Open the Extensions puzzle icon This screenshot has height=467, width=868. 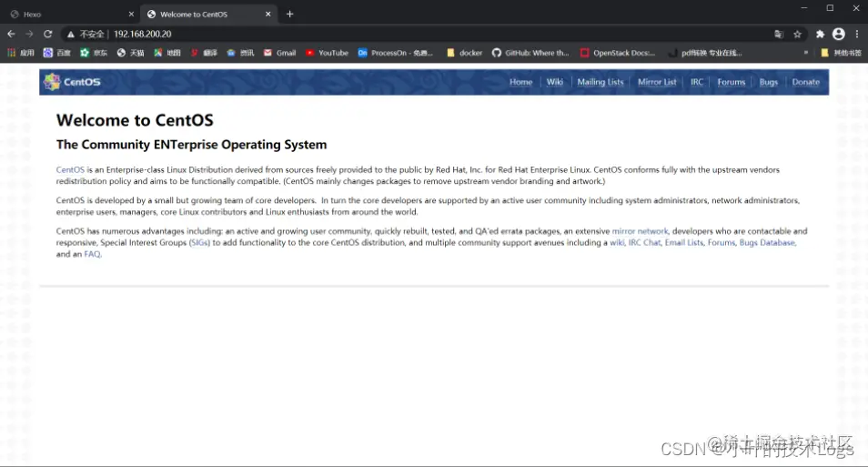pos(820,35)
